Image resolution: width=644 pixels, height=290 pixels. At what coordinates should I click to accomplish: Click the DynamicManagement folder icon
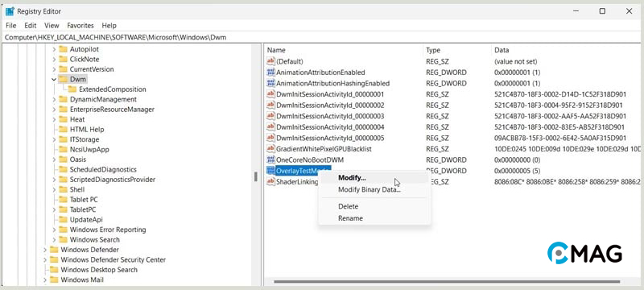click(63, 99)
